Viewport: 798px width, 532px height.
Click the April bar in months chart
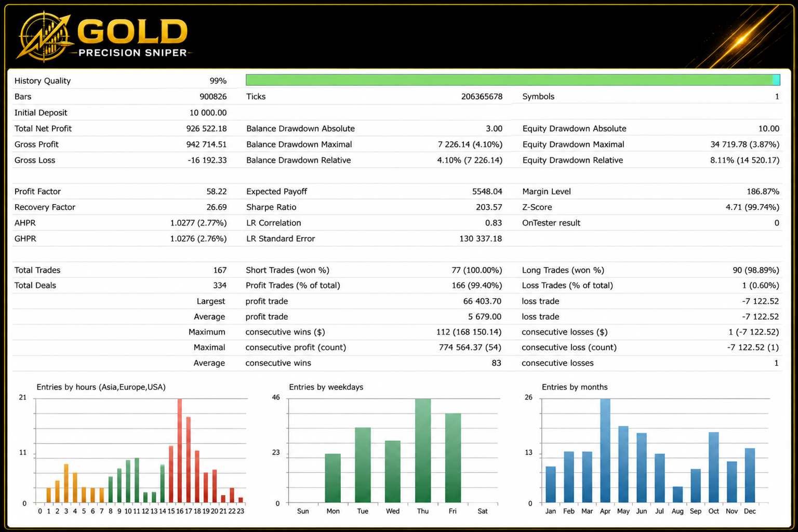coord(605,450)
